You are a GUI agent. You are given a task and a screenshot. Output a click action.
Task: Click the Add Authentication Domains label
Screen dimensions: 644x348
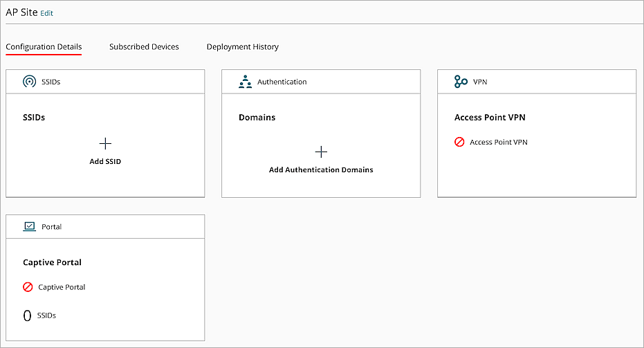(321, 170)
